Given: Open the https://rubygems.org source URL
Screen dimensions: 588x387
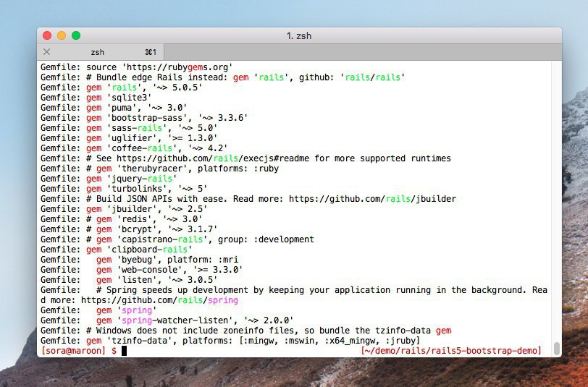Looking at the screenshot, I should pyautogui.click(x=177, y=67).
